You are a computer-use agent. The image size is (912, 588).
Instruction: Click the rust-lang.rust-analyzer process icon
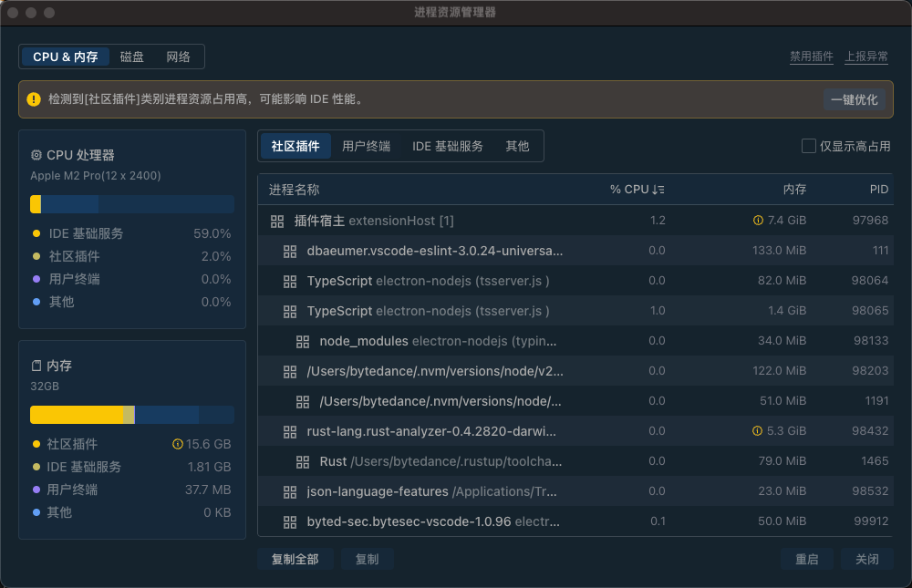coord(290,431)
